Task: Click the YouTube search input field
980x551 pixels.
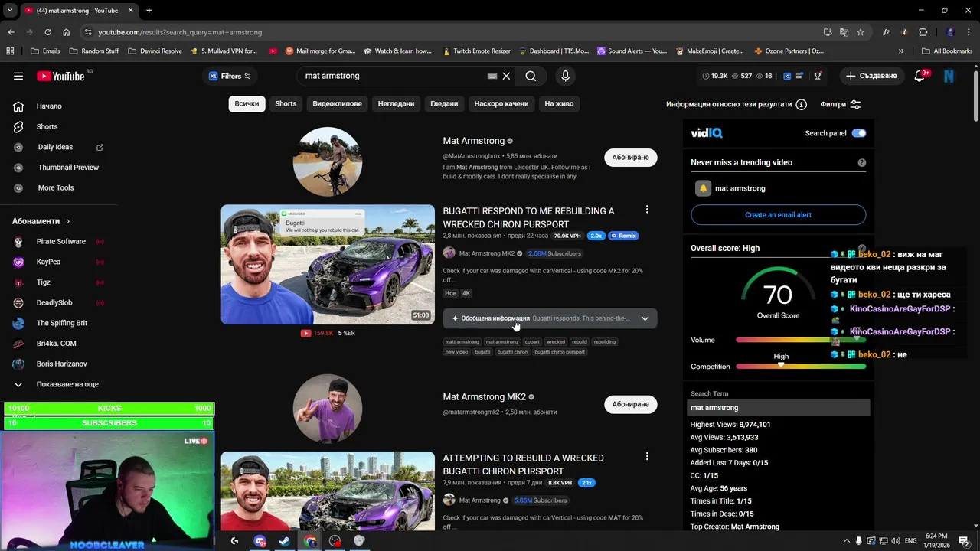Action: (394, 76)
